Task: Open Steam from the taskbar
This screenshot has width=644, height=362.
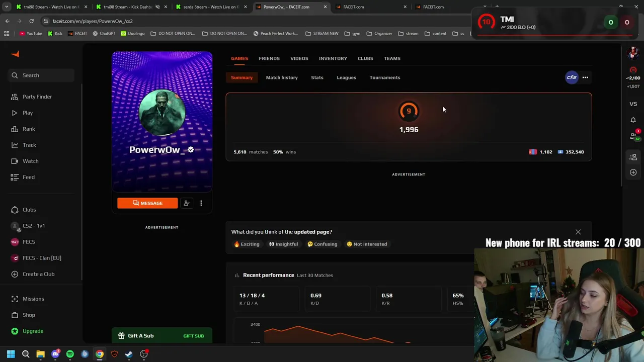Action: tap(129, 354)
